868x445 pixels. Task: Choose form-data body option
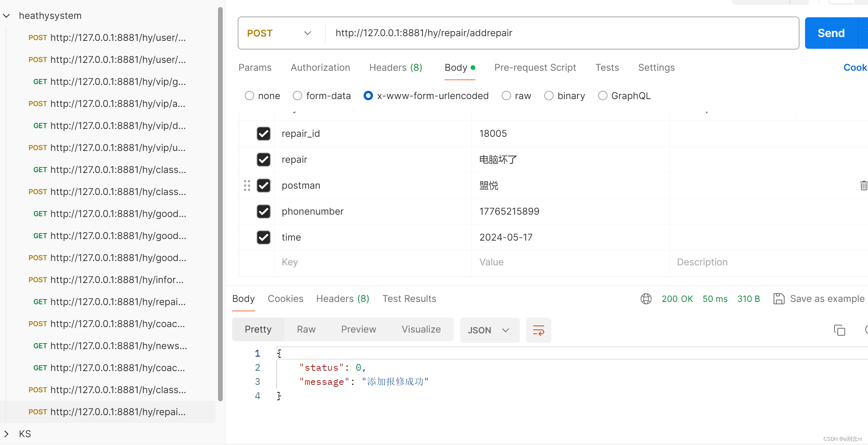297,96
